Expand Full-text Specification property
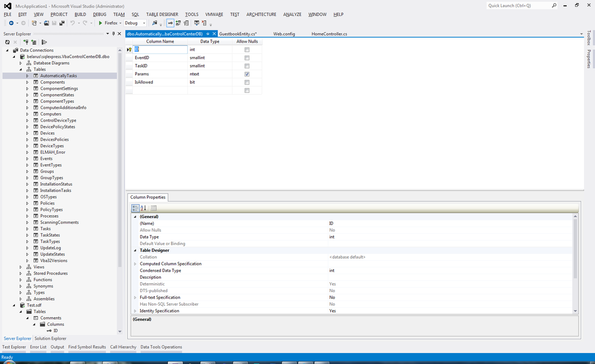 coord(135,298)
